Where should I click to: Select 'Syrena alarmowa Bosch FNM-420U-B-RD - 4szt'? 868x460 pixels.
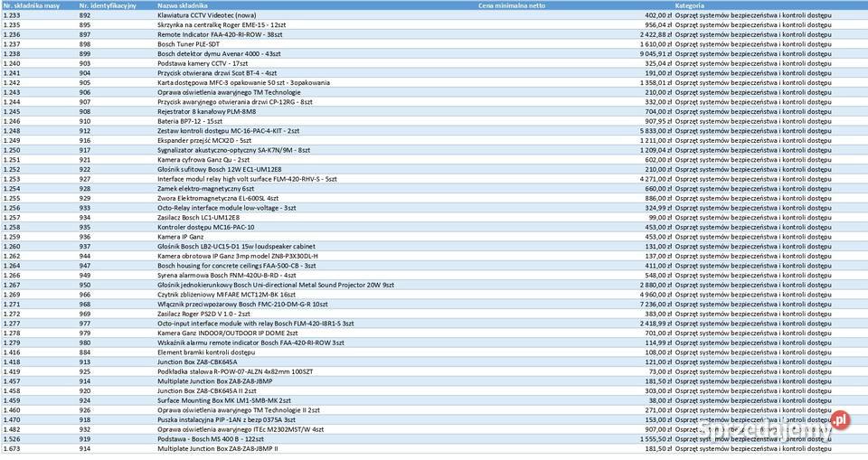coord(226,275)
